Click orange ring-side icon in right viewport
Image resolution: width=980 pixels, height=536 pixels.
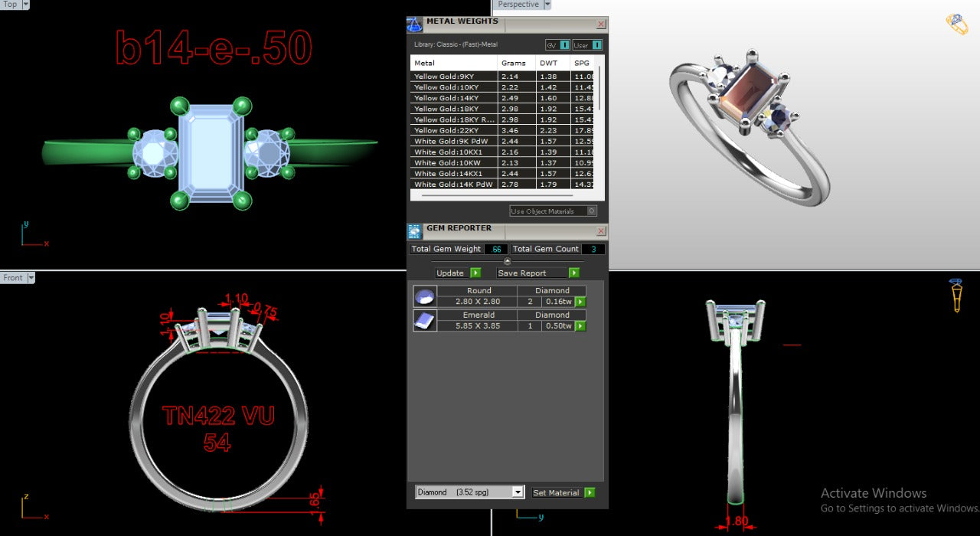pos(956,296)
